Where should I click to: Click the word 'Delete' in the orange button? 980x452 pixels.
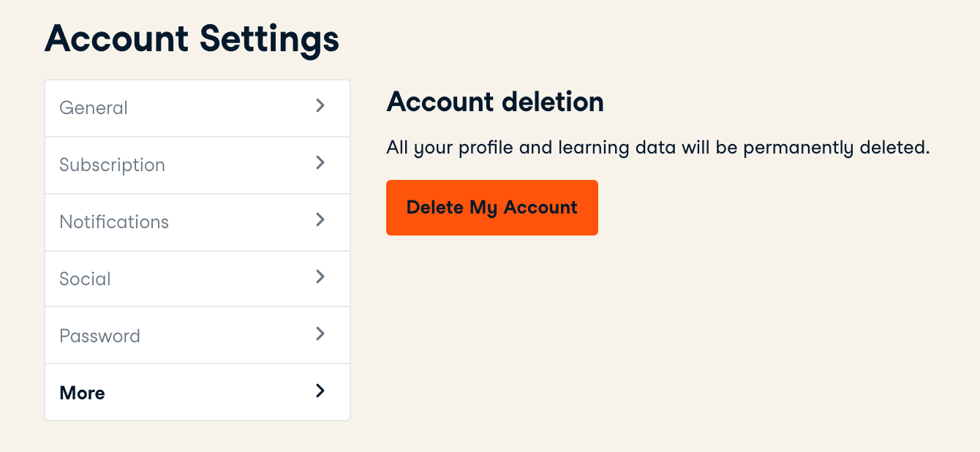[435, 208]
